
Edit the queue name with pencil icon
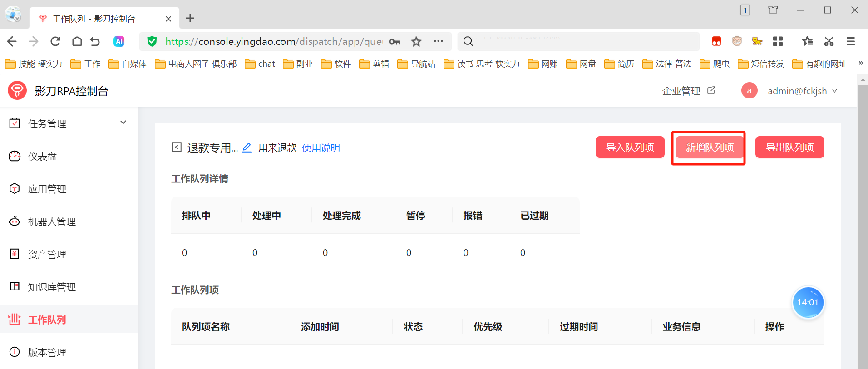tap(247, 148)
